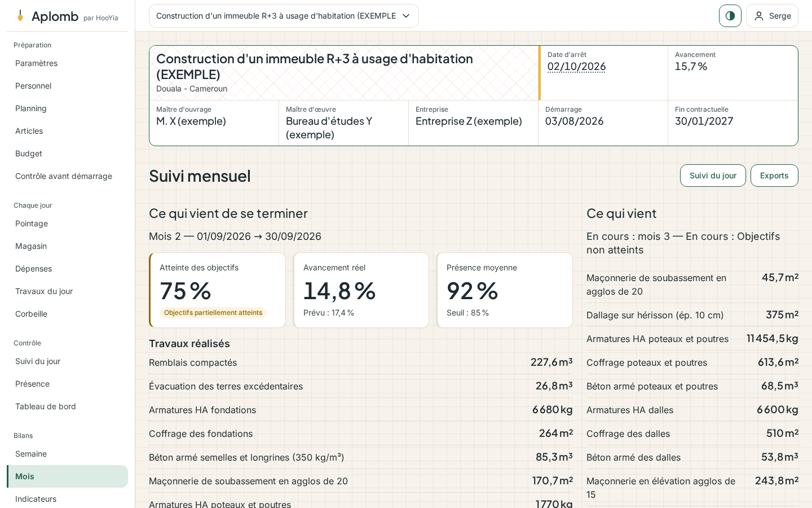The height and width of the screenshot is (508, 812).
Task: Open the Serge user account menu
Action: pos(772,16)
